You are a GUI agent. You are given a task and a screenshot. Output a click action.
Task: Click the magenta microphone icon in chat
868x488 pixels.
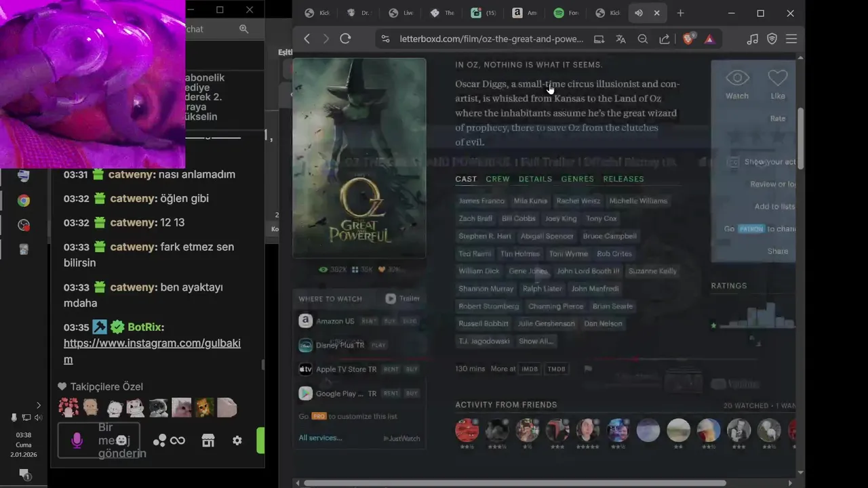[x=77, y=441]
